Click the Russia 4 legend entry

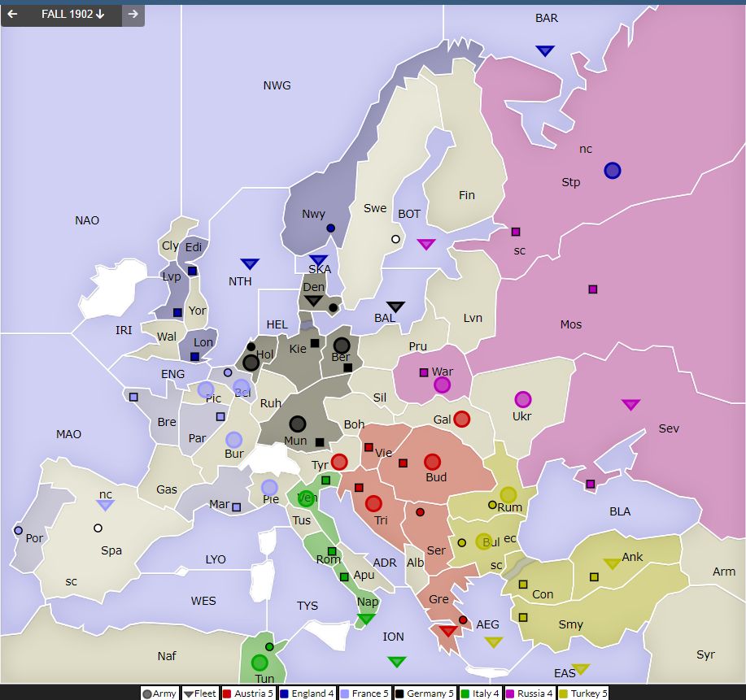529,693
